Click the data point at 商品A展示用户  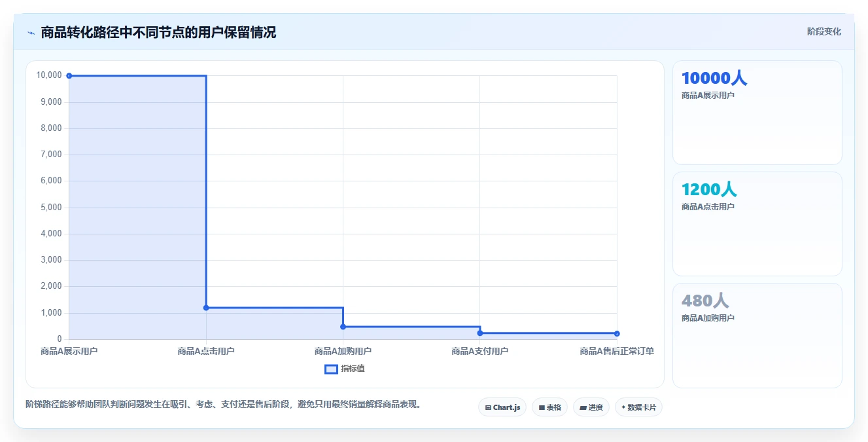click(69, 76)
